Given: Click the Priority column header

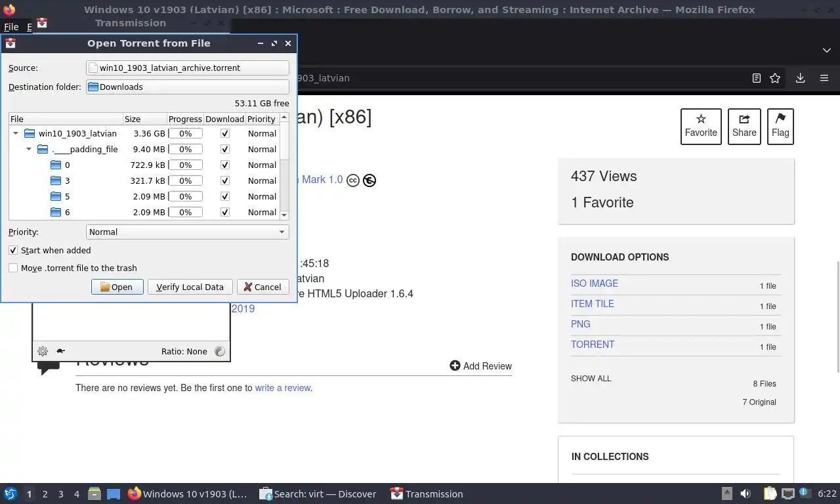Looking at the screenshot, I should tap(262, 119).
